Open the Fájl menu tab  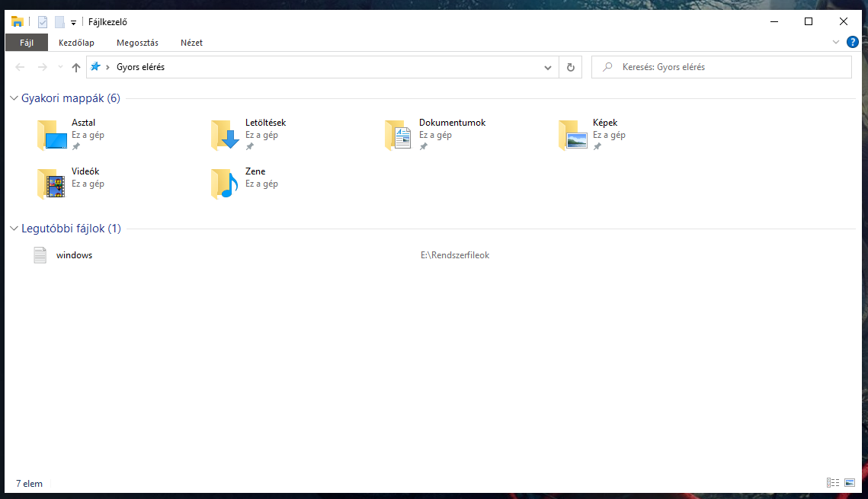(x=27, y=43)
